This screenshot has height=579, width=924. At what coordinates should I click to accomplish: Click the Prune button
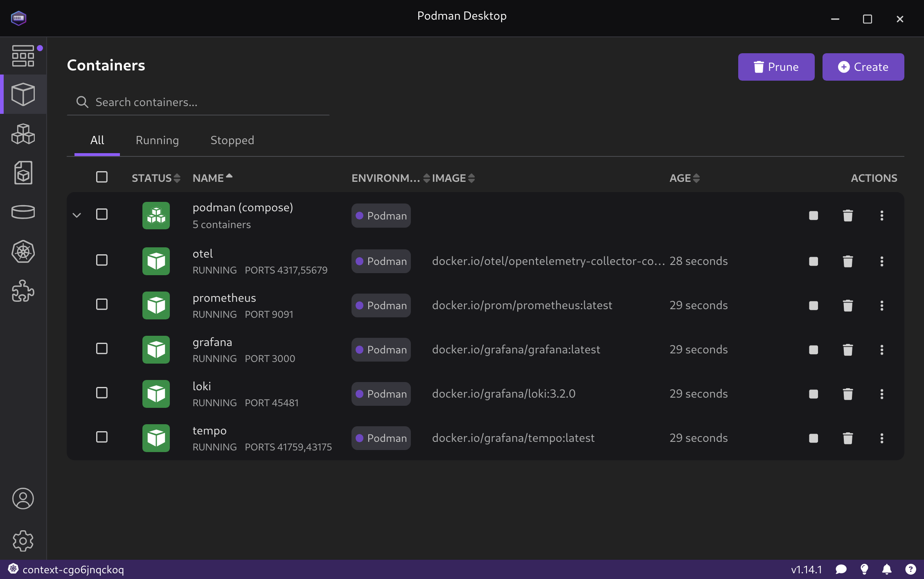coord(776,67)
